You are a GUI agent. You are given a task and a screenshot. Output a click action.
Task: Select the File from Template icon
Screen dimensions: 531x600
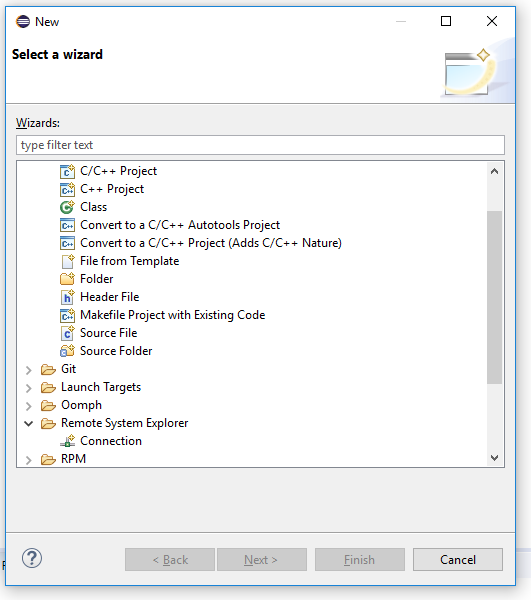[x=67, y=261]
